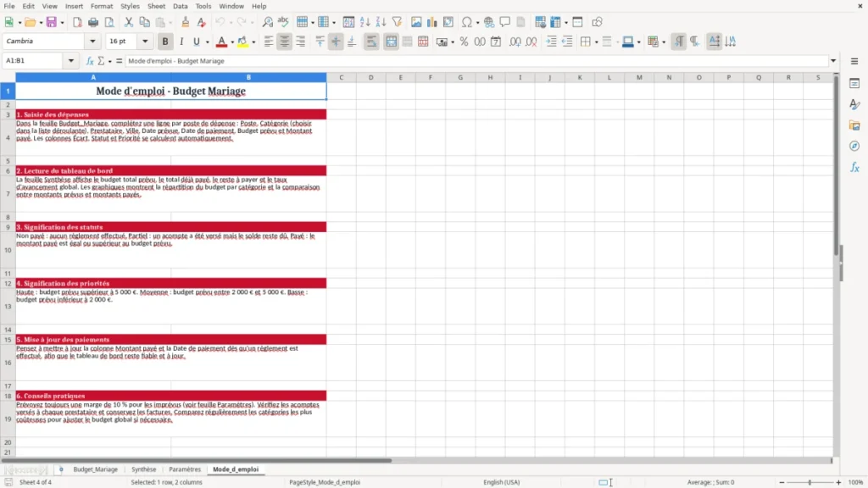Screen dimensions: 868x488
Task: Click the English (USA) language status
Action: click(502, 482)
